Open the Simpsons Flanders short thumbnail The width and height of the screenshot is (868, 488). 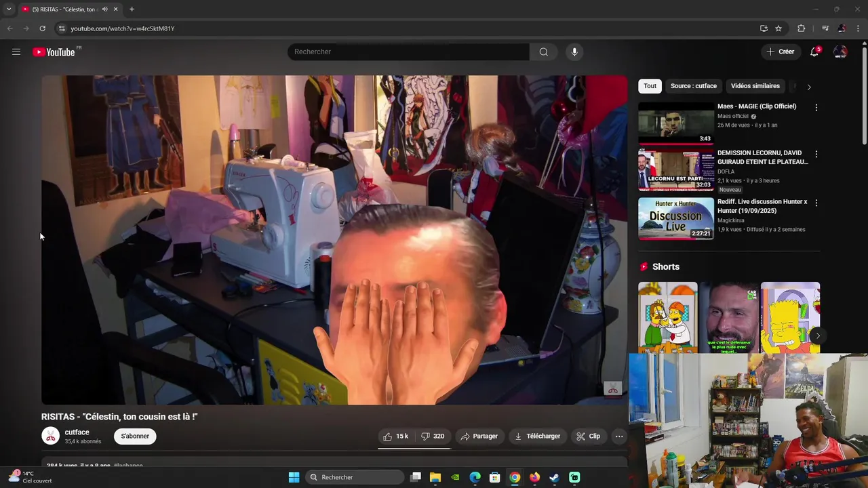(x=667, y=317)
